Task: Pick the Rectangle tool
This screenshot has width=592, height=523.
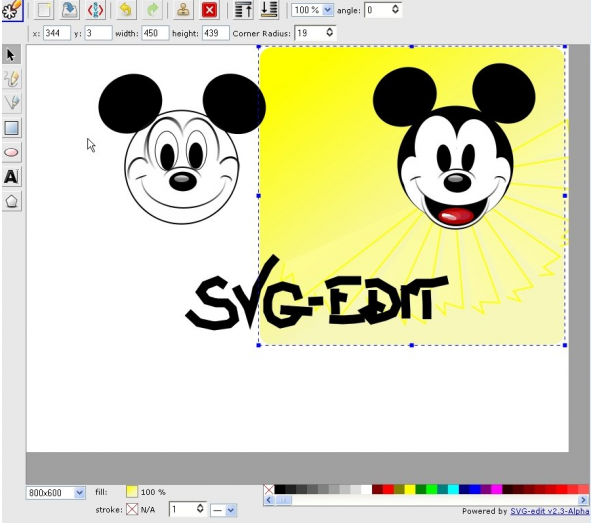Action: pos(11,128)
